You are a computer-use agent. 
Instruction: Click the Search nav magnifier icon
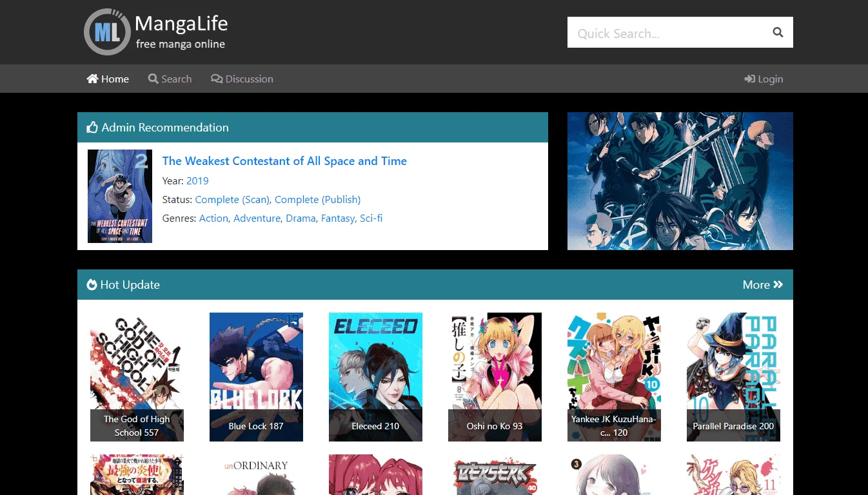153,79
